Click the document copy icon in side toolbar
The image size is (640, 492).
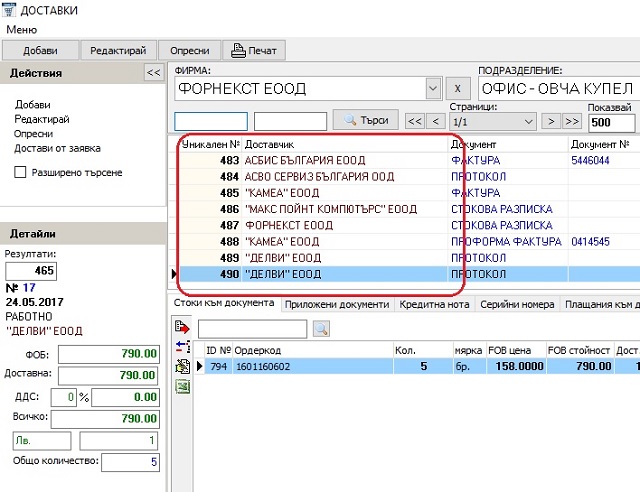182,366
